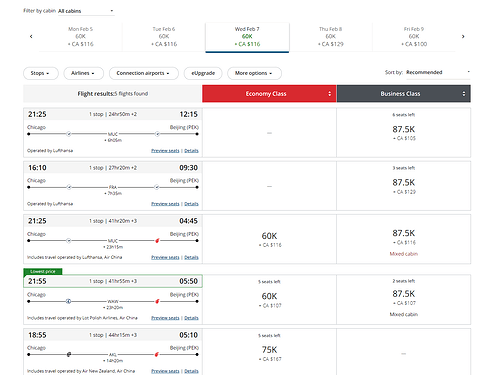The image size is (498, 375).
Task: Select the Fri Feb 9 date tab
Action: [414, 37]
